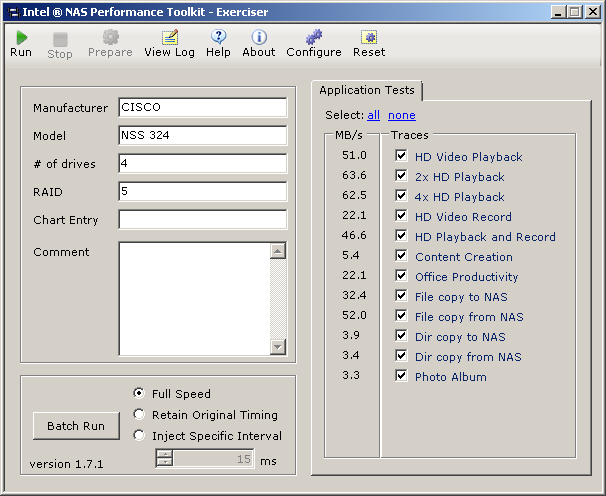Click the Model input field

point(203,135)
